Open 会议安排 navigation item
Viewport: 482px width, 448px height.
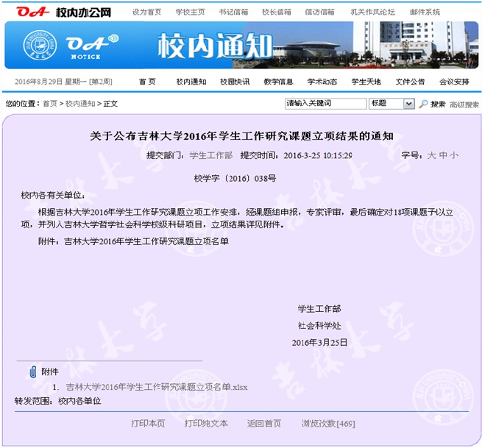(x=454, y=82)
